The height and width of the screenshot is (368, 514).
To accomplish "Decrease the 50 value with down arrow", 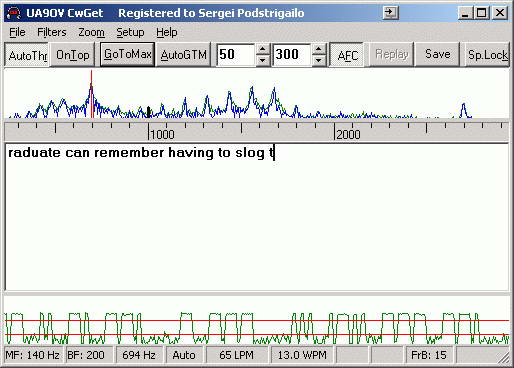I will [263, 60].
